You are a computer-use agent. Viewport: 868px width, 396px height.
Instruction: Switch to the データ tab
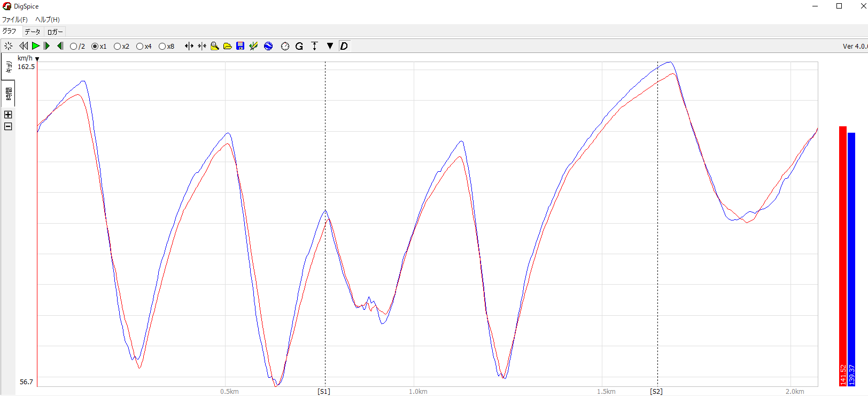(33, 32)
